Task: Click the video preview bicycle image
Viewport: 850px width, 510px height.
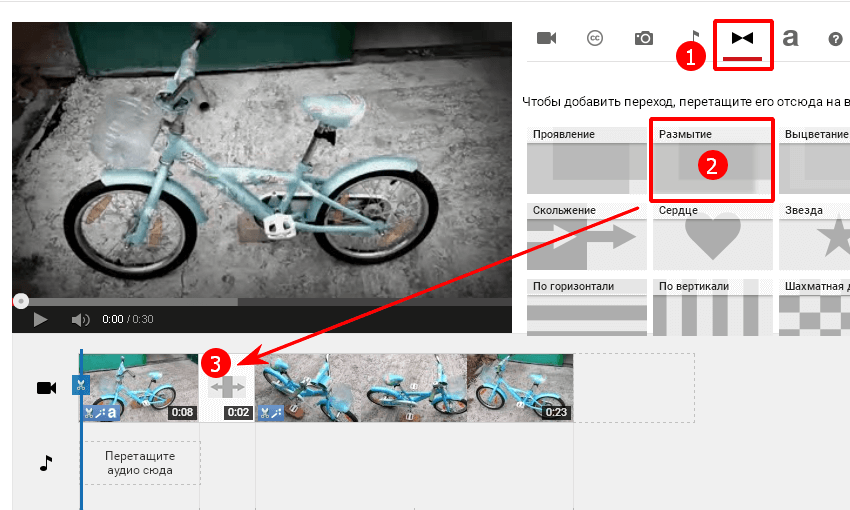Action: coord(262,160)
